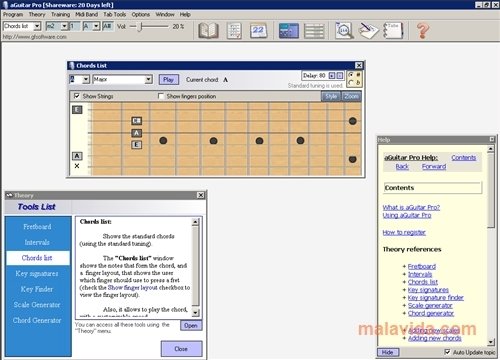The height and width of the screenshot is (360, 500).
Task: Select the flat (b) notation radio button
Action: pos(351,82)
